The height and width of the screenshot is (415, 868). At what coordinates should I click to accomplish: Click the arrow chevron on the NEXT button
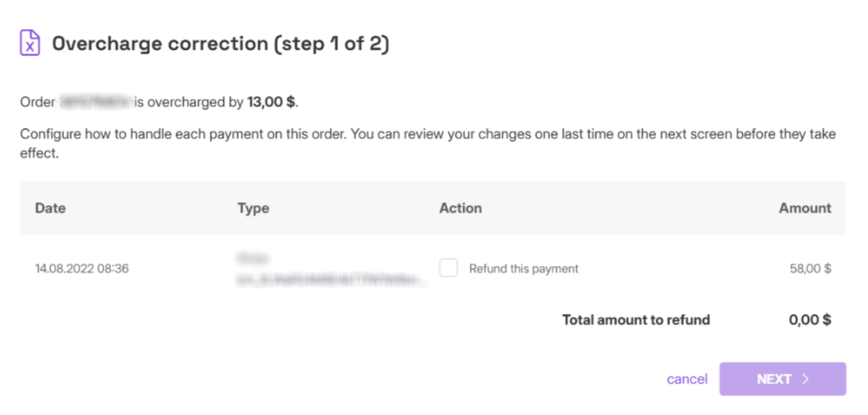point(805,379)
